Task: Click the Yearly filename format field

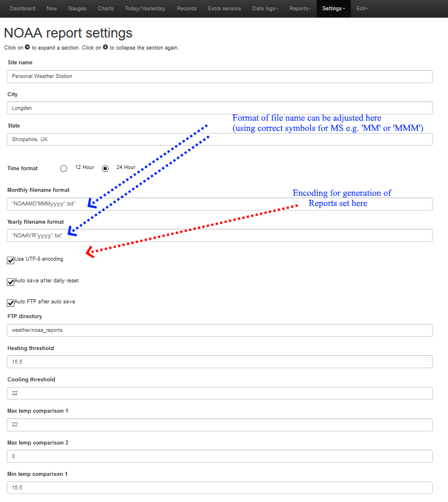Action: click(219, 236)
